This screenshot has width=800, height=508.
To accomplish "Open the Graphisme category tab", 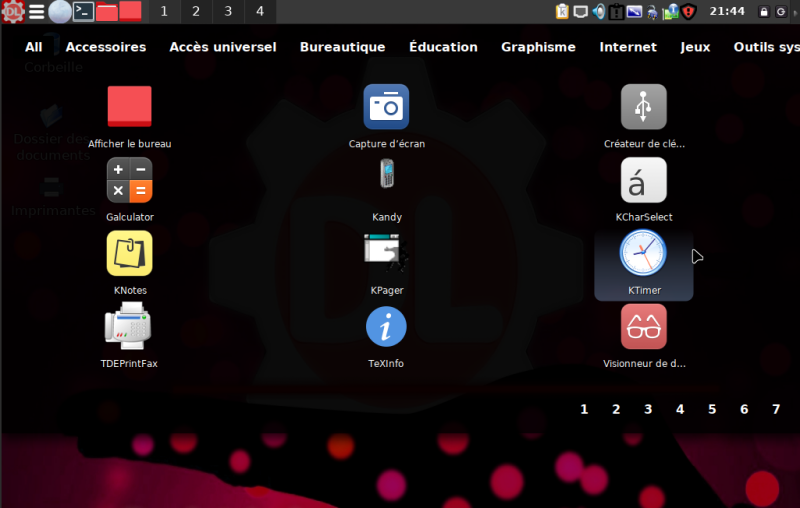I will tap(538, 47).
